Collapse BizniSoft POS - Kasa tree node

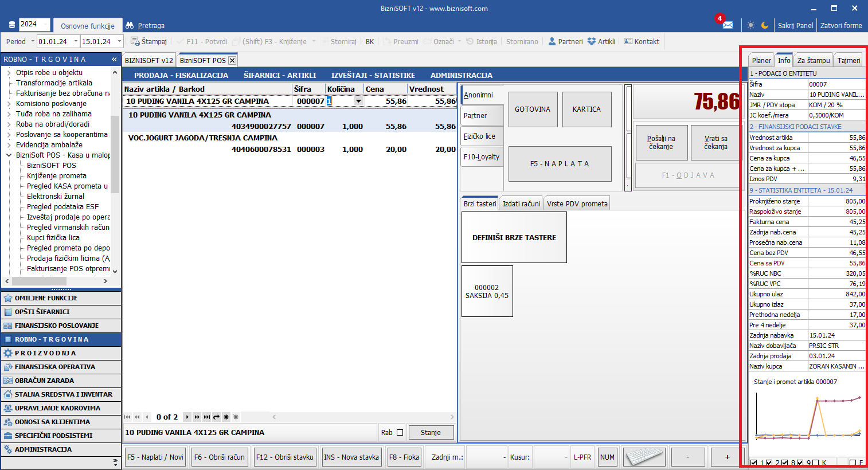(9, 155)
